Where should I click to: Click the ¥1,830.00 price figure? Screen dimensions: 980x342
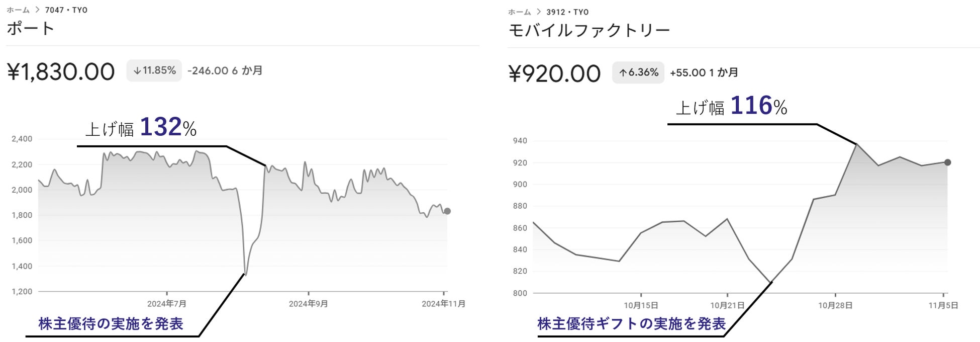[61, 72]
